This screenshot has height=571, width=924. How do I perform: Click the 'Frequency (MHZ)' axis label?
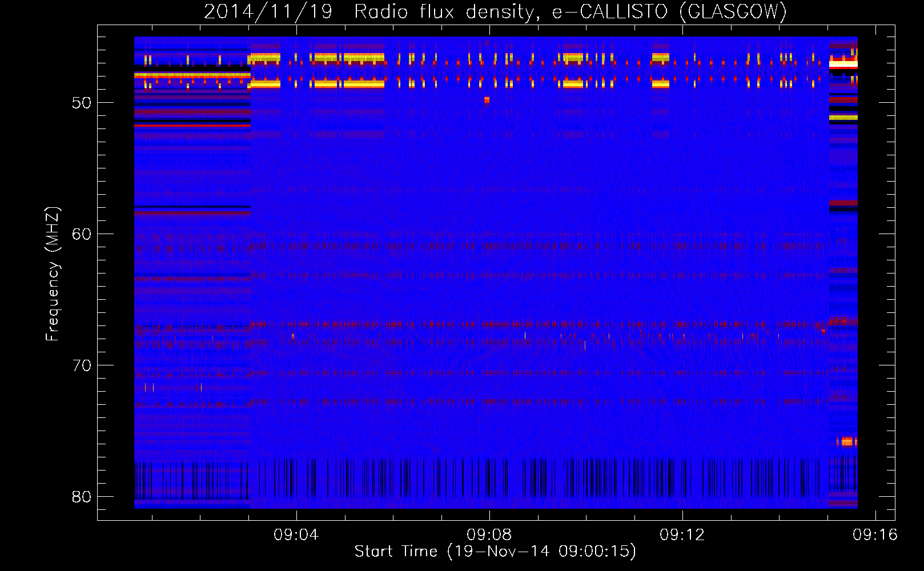tap(53, 274)
